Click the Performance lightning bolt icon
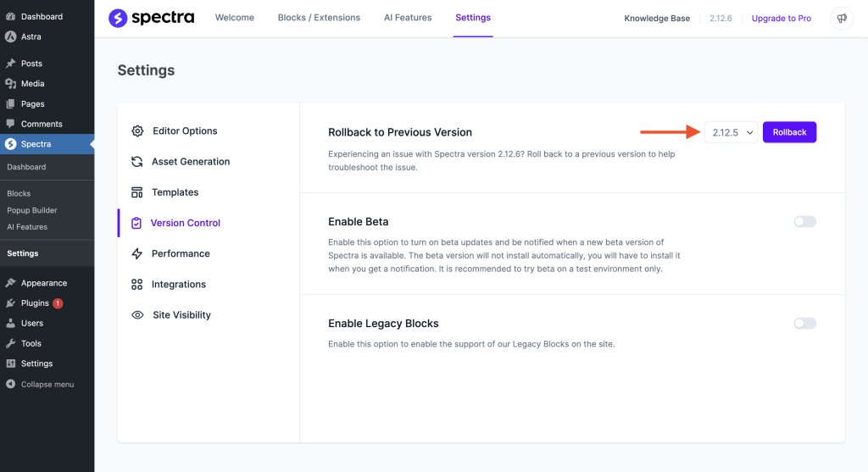The height and width of the screenshot is (472, 868). [136, 253]
